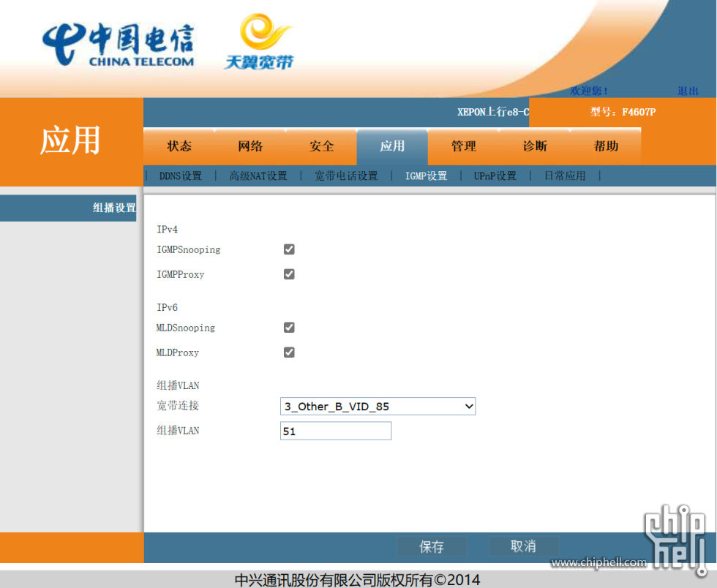The image size is (717, 588).
Task: Open 宽带电话设置 submenu
Action: tap(346, 176)
